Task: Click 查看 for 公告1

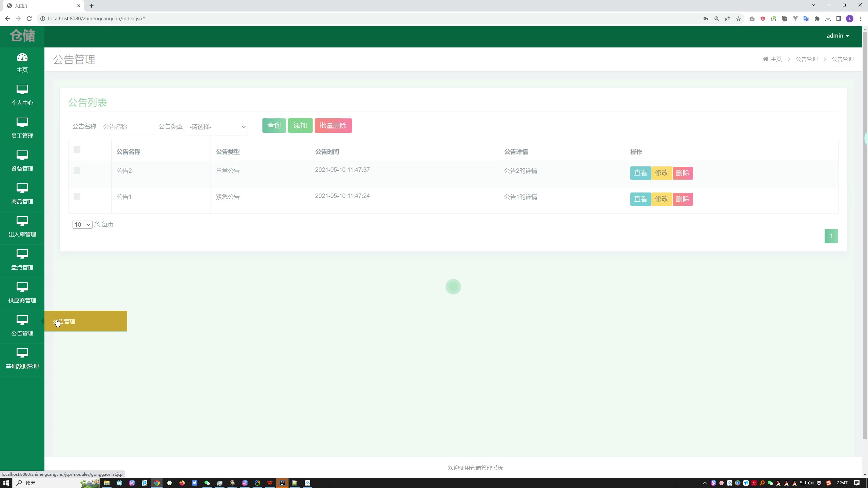Action: click(640, 199)
